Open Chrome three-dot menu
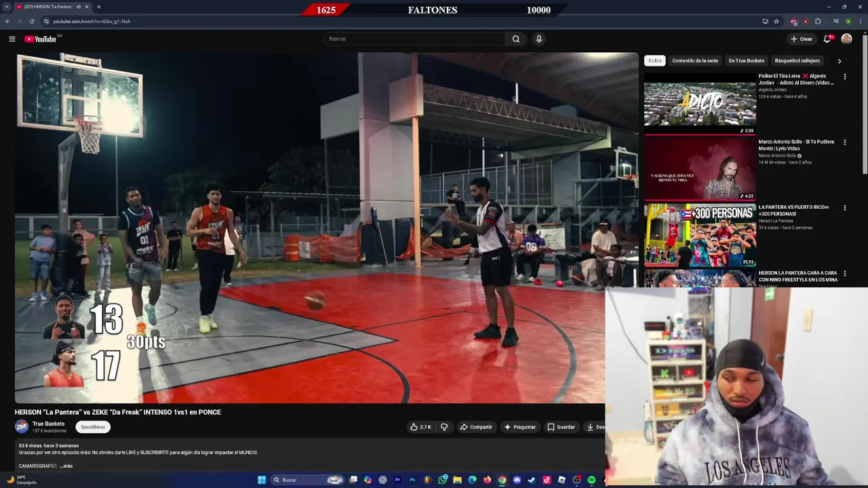Viewport: 868px width, 488px height. pos(860,21)
